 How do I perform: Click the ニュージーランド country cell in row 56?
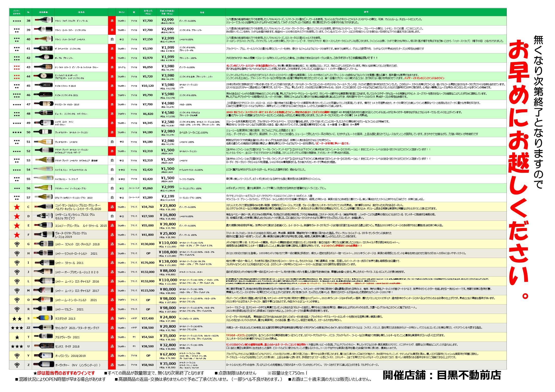(134, 189)
